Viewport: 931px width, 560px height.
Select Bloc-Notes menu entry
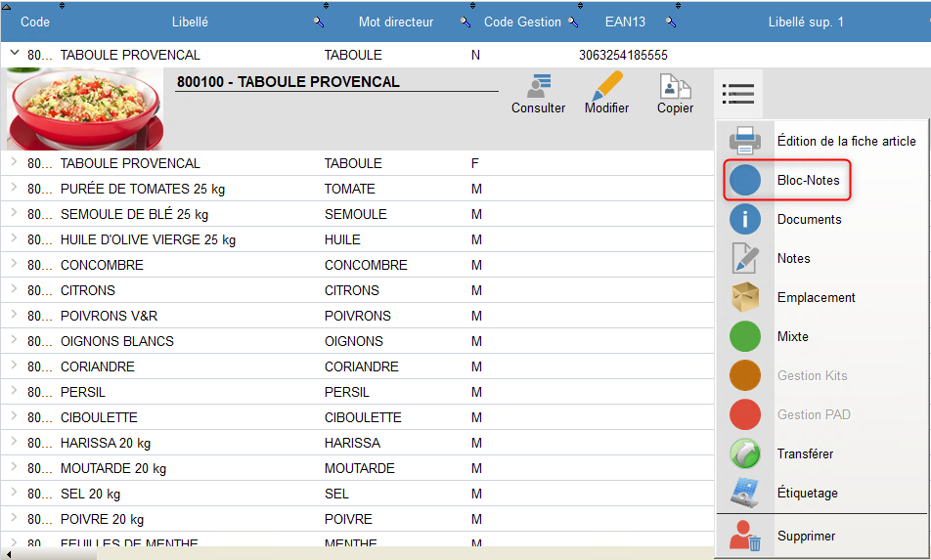tap(808, 180)
